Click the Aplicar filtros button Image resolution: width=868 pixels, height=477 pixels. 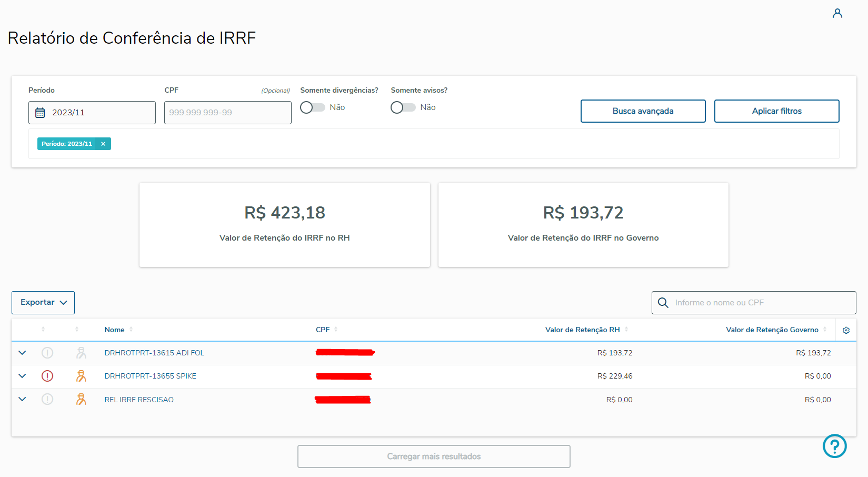tap(776, 111)
